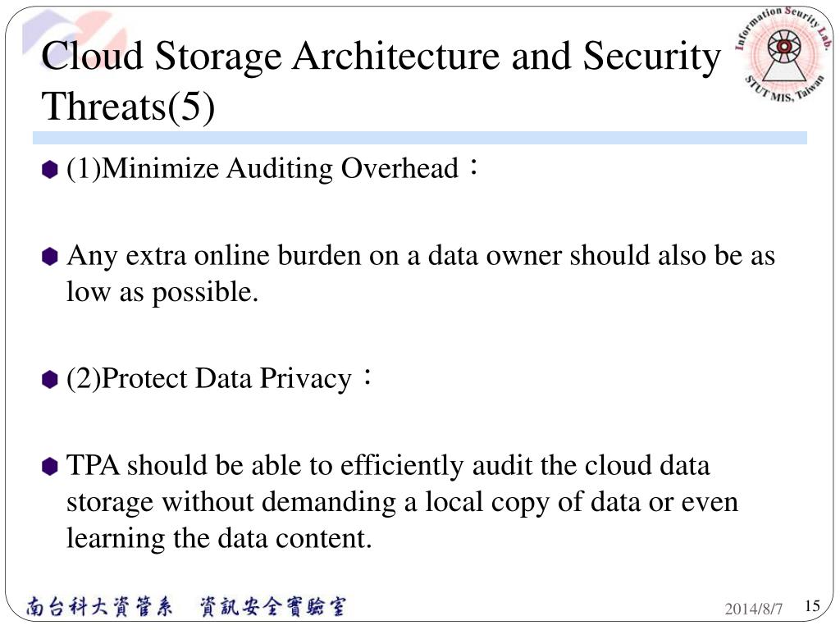Click bullet beside 'TPA should be able'
Screen dimensions: 840x630
click(x=49, y=466)
